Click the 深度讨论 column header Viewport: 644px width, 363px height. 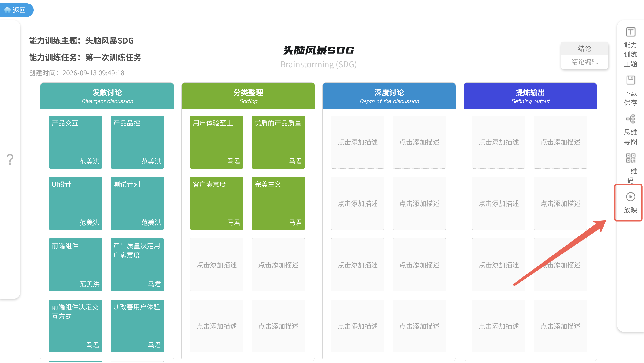click(389, 96)
